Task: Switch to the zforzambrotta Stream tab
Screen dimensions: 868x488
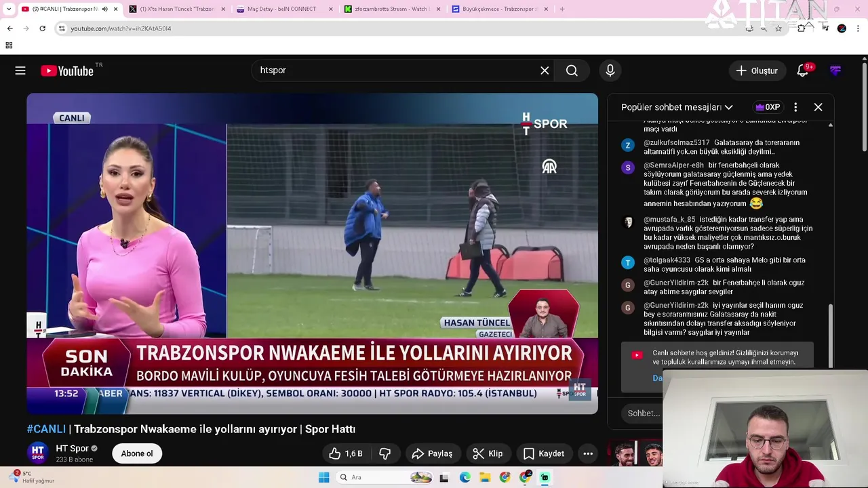Action: (393, 9)
